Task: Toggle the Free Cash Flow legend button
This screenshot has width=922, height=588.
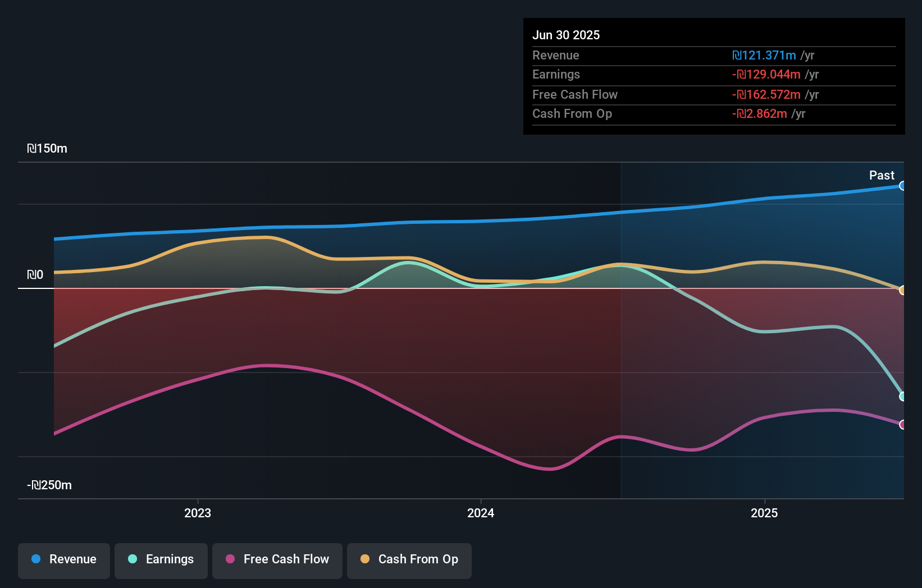Action: pyautogui.click(x=277, y=561)
